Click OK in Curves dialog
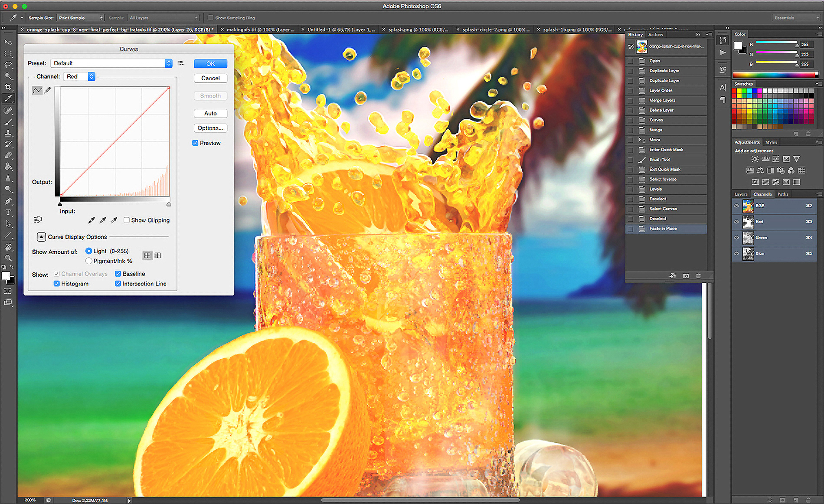 pos(210,64)
